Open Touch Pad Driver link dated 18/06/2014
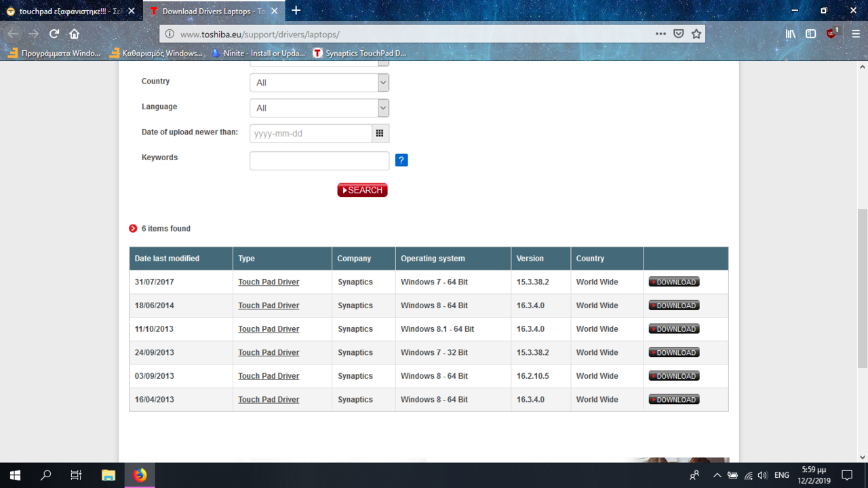 tap(269, 305)
